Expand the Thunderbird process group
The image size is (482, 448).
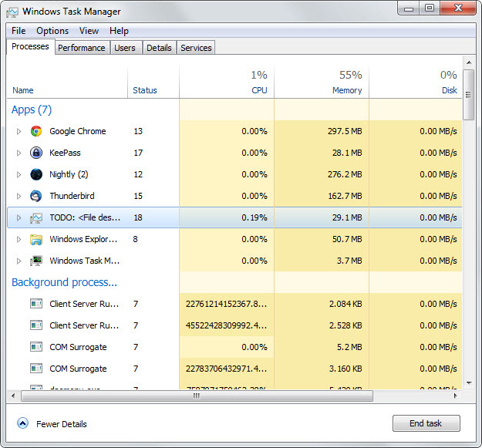point(19,196)
